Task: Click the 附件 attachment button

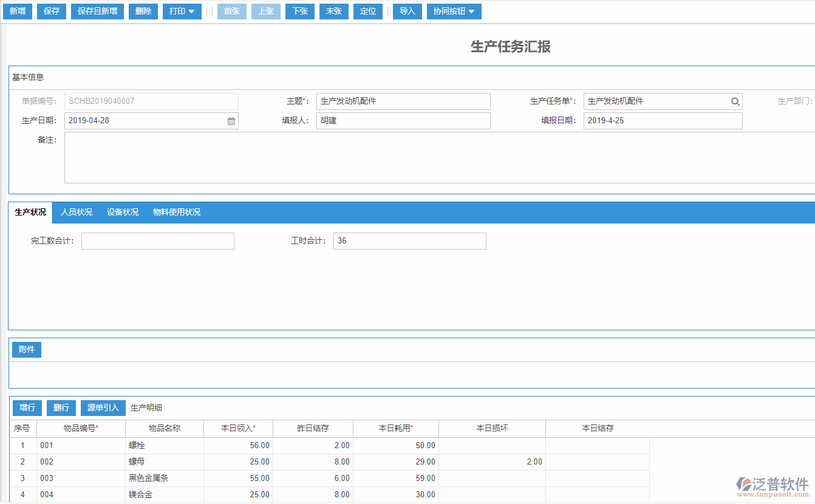Action: click(x=27, y=349)
